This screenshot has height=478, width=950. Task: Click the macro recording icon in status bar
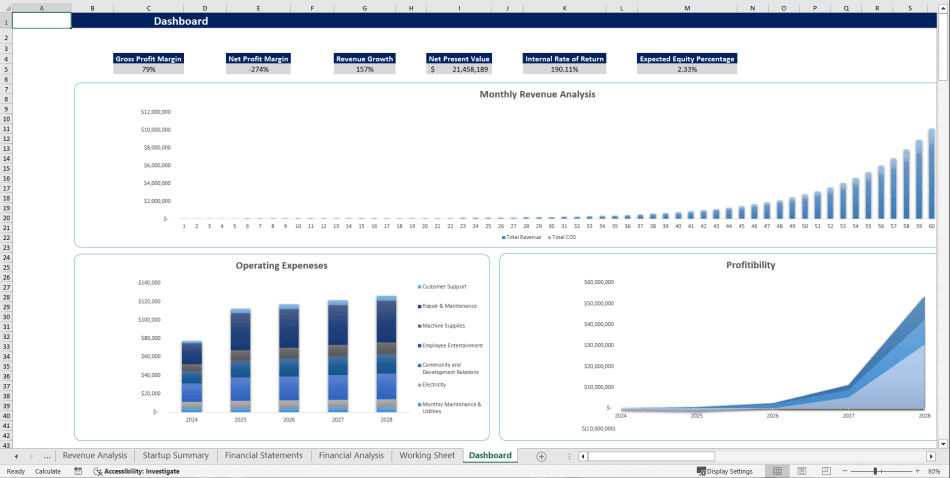coord(78,471)
